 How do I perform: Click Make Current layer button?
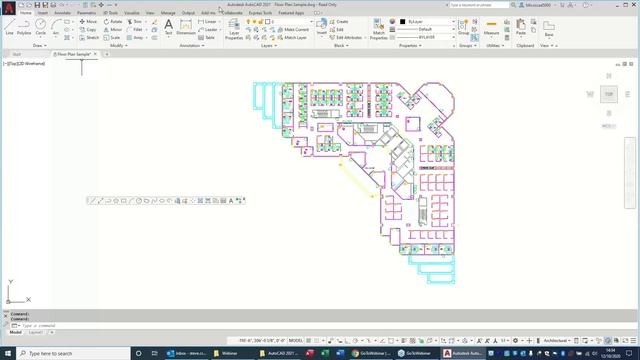(x=293, y=29)
